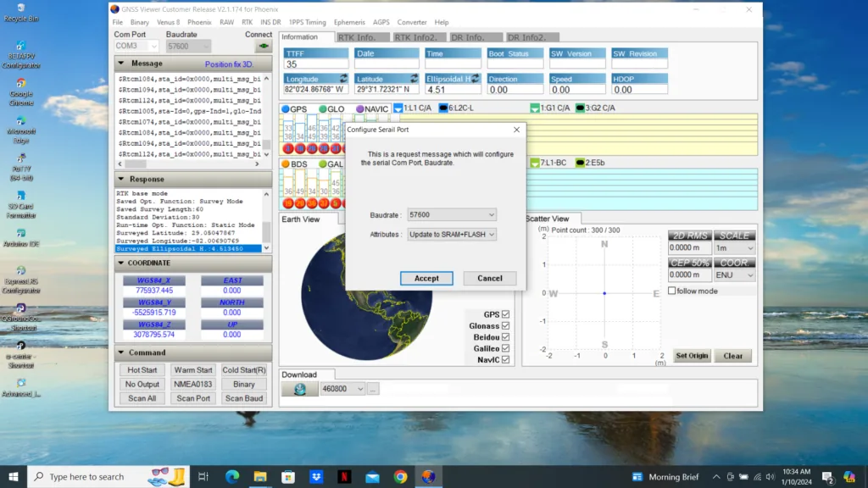
Task: Uncheck the Glonass checkbox
Action: 505,326
